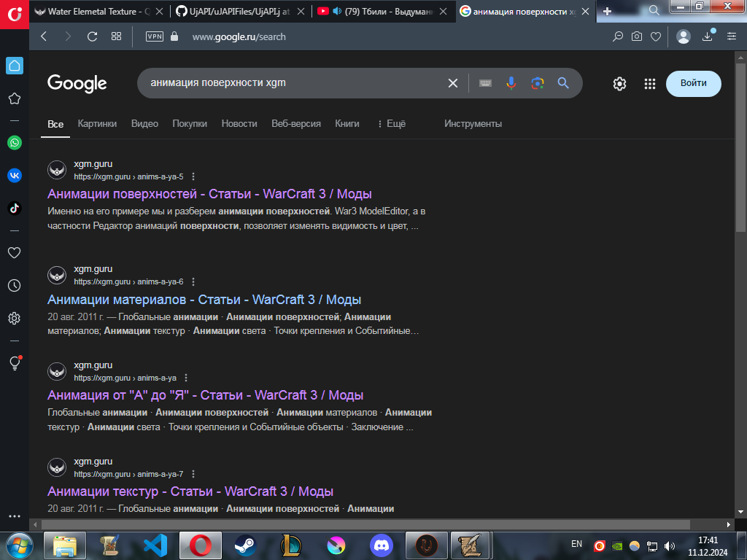This screenshot has width=747, height=560.
Task: Open the Opera profile account icon
Action: [683, 36]
